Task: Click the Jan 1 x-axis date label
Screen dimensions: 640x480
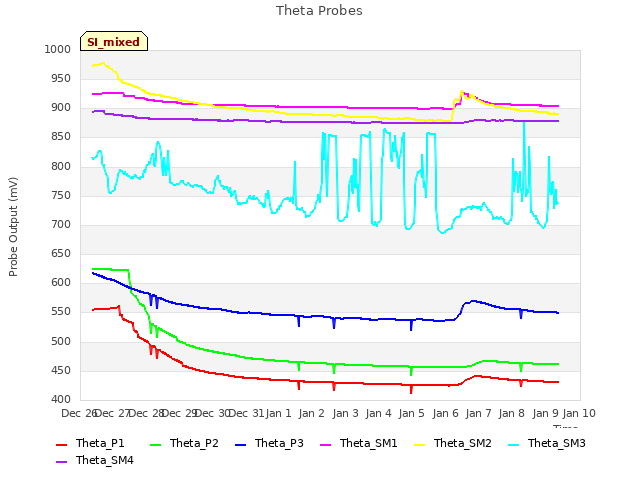Action: [x=278, y=413]
